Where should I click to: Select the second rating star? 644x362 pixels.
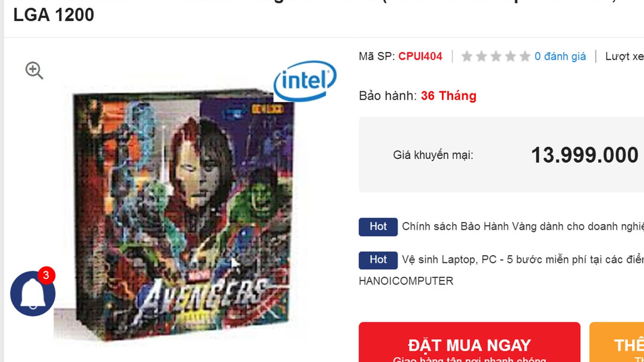[481, 56]
